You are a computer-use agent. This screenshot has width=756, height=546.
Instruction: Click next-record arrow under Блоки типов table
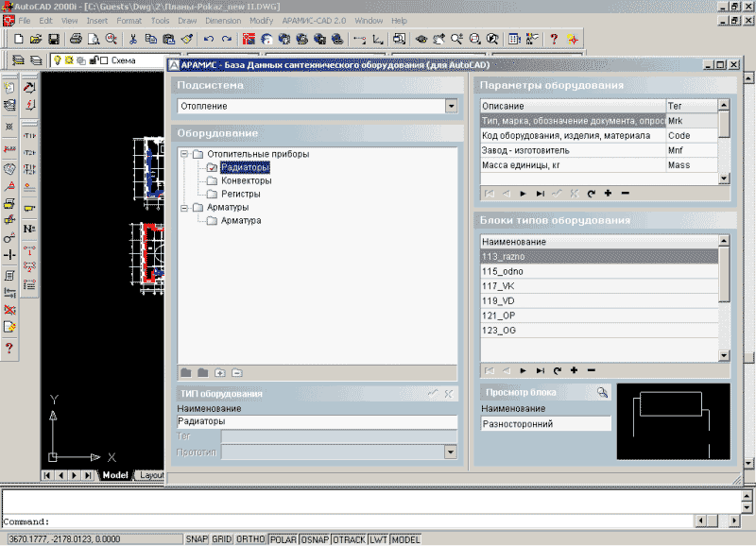click(x=524, y=370)
